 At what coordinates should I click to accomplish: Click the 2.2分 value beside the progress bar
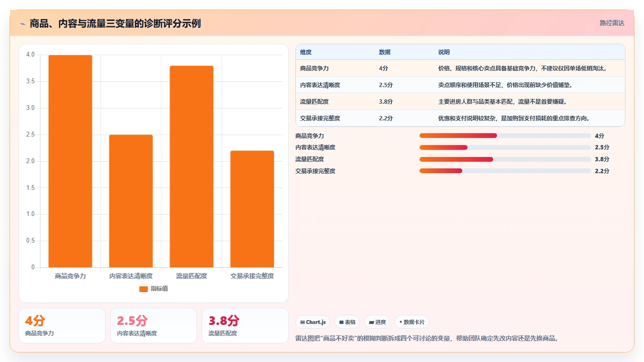tap(602, 171)
